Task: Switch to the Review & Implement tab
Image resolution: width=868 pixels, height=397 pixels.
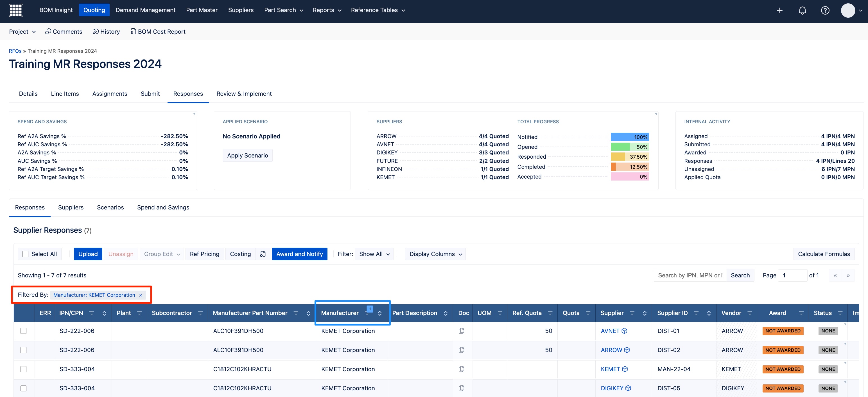Action: pyautogui.click(x=244, y=93)
